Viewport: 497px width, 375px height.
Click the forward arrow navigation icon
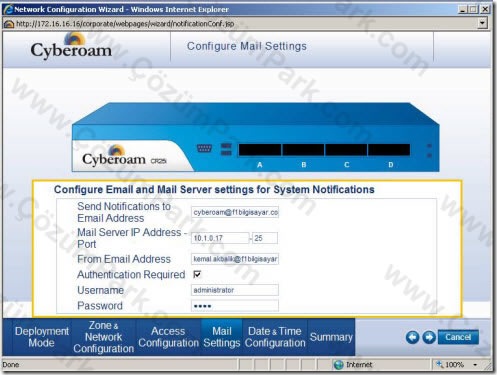tap(429, 337)
